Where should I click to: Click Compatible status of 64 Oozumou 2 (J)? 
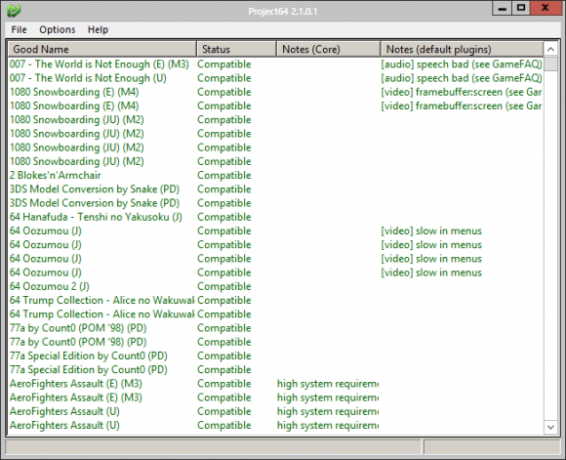coord(224,286)
